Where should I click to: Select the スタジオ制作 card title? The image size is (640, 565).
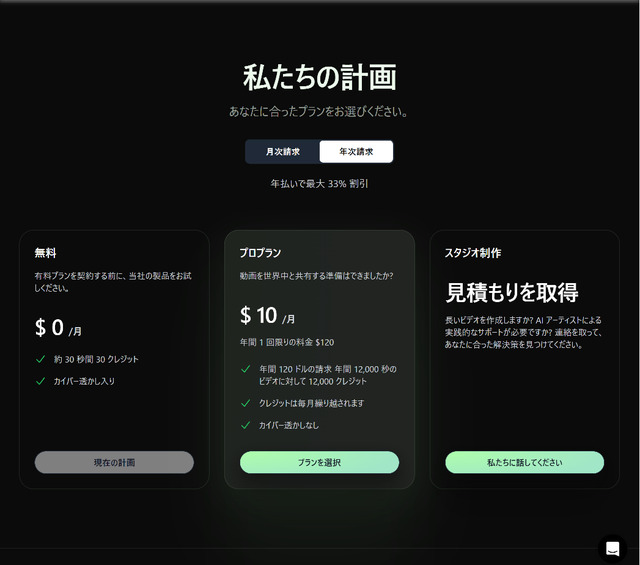click(x=473, y=253)
